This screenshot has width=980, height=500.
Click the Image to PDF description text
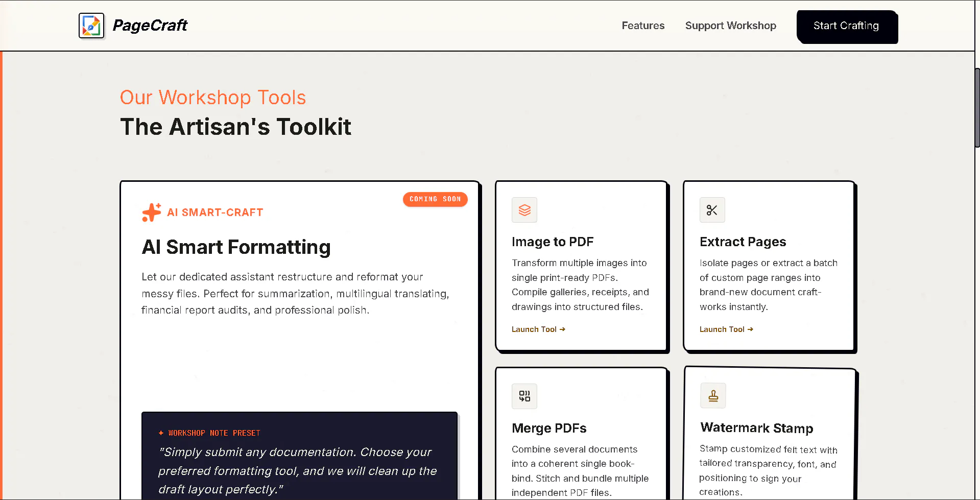581,285
